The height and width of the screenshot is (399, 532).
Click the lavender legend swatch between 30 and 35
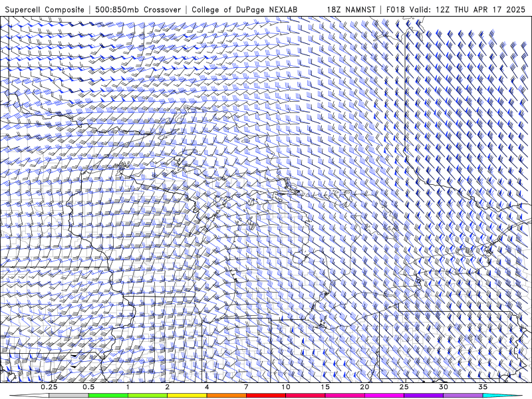(x=463, y=396)
